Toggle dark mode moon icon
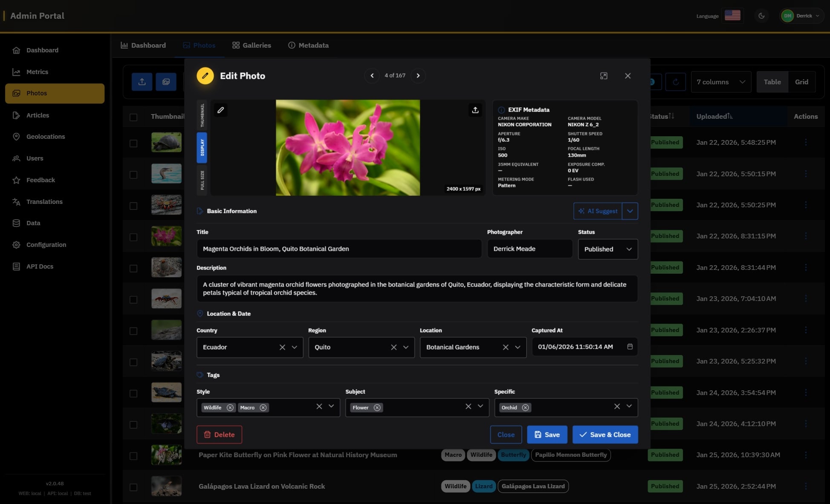 tap(761, 16)
